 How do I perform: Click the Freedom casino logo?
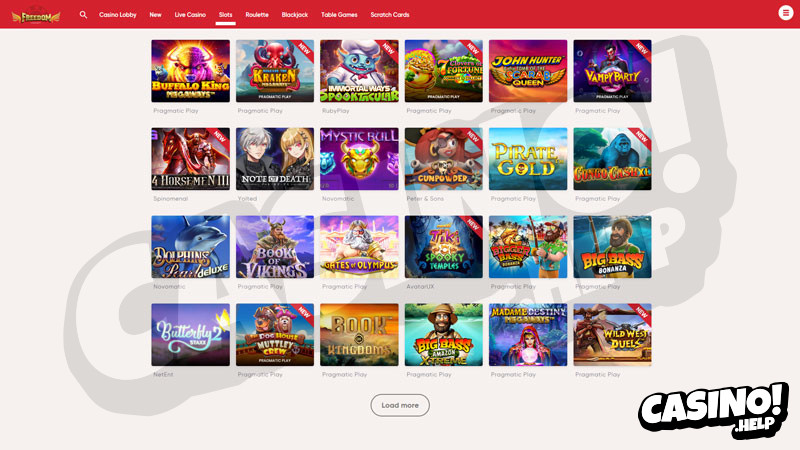coord(36,16)
